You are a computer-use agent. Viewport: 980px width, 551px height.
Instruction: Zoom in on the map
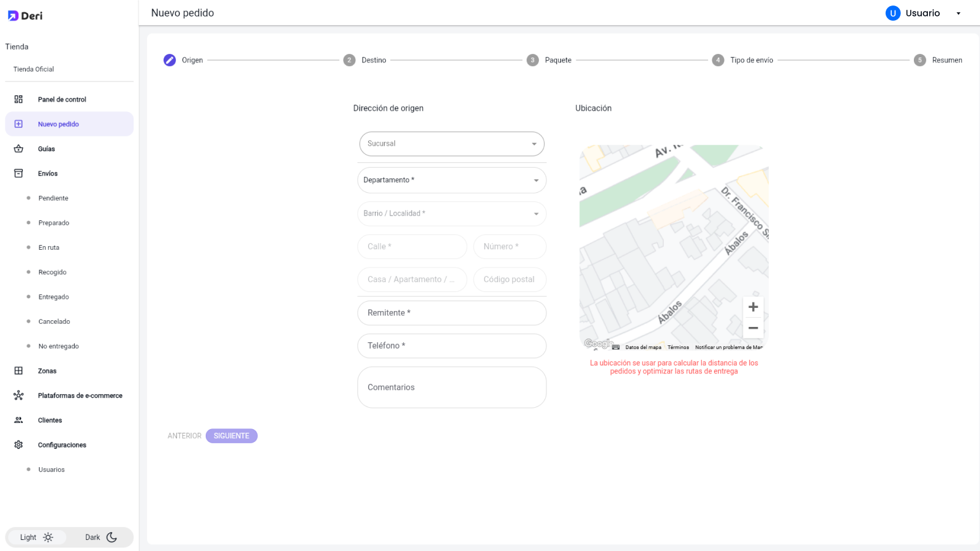(x=753, y=307)
